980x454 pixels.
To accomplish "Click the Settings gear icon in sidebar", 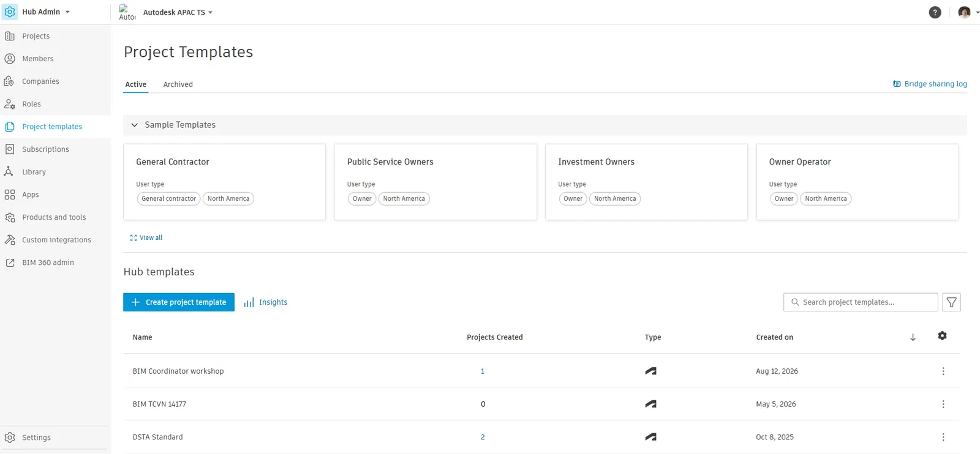I will [x=10, y=437].
